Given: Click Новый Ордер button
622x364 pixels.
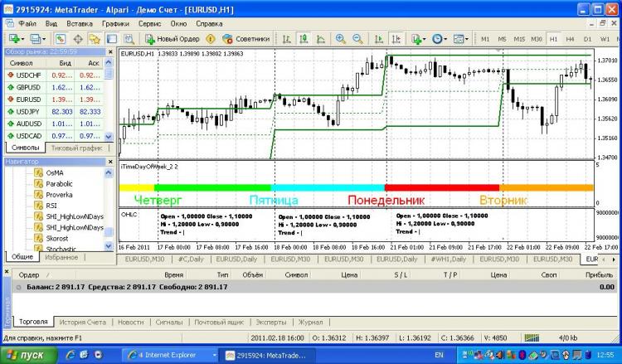Looking at the screenshot, I should (173, 39).
